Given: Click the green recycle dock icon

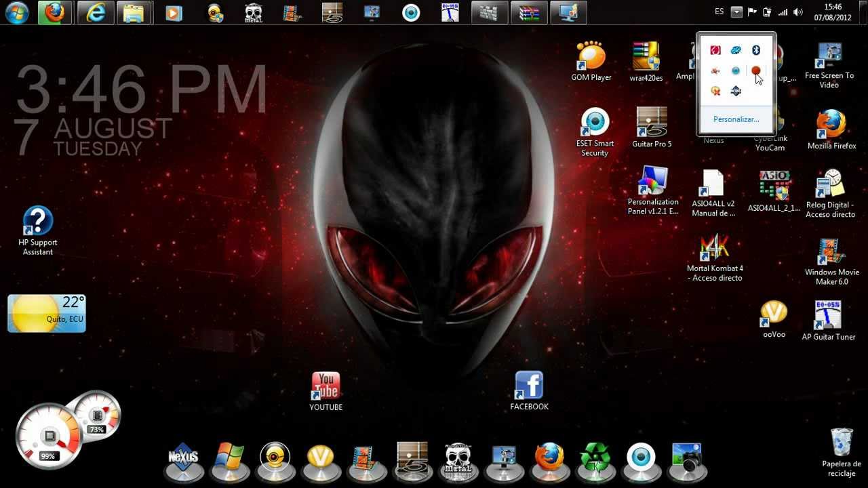Looking at the screenshot, I should coord(595,458).
